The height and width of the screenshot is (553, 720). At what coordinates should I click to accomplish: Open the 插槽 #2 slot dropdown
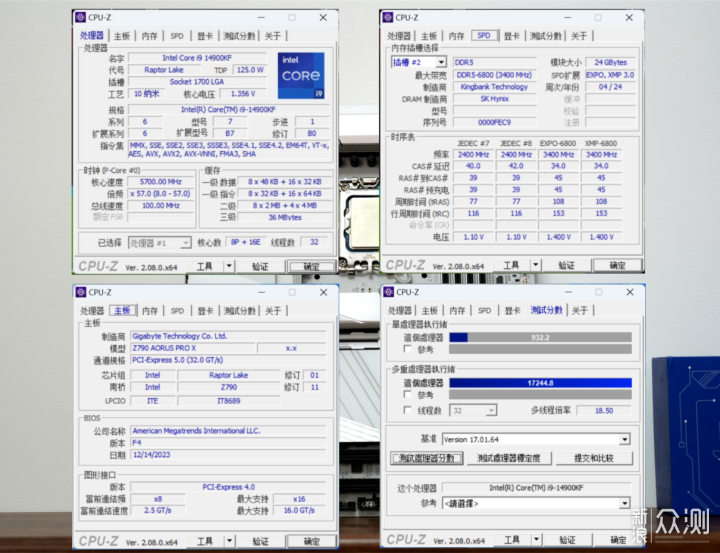[x=441, y=62]
